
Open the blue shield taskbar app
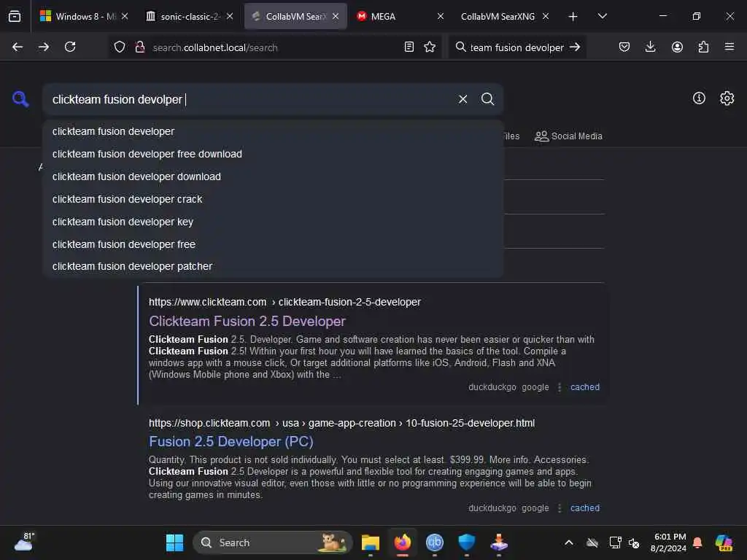click(x=466, y=542)
